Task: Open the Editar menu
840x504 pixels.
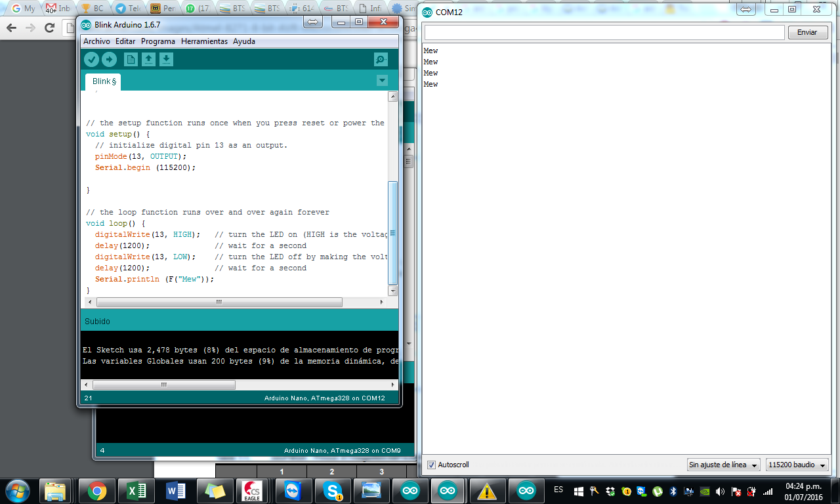Action: click(125, 41)
